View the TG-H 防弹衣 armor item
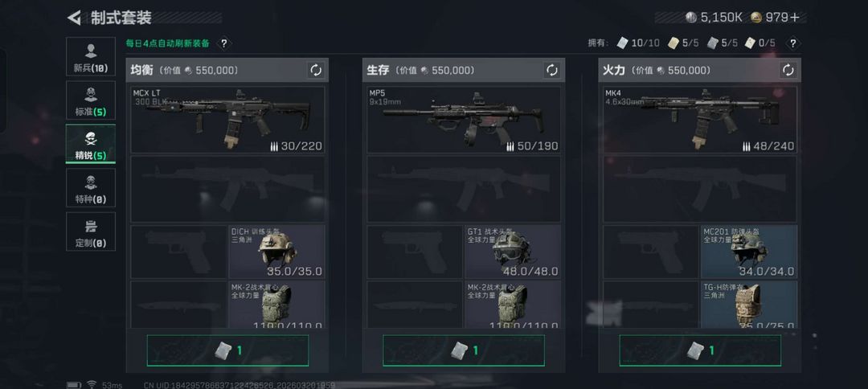The height and width of the screenshot is (389, 868). (x=749, y=305)
